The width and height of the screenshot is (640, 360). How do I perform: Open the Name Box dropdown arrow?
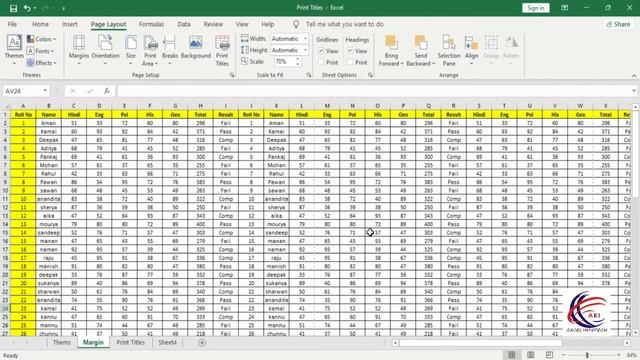pyautogui.click(x=45, y=91)
